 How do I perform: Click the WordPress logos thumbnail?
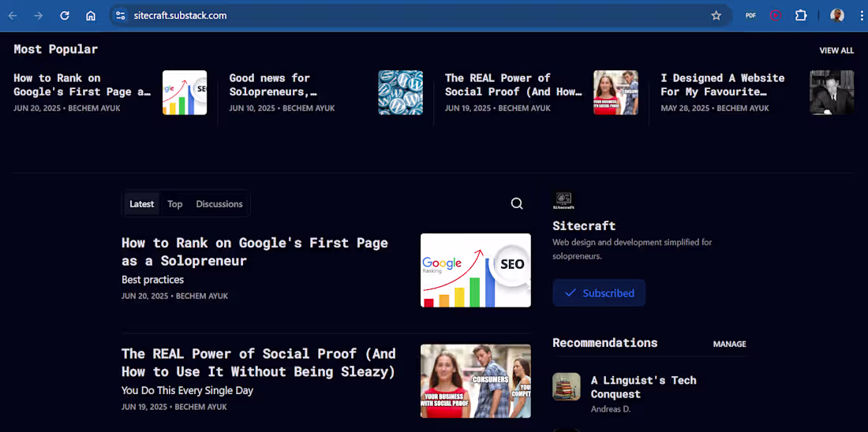pyautogui.click(x=400, y=92)
